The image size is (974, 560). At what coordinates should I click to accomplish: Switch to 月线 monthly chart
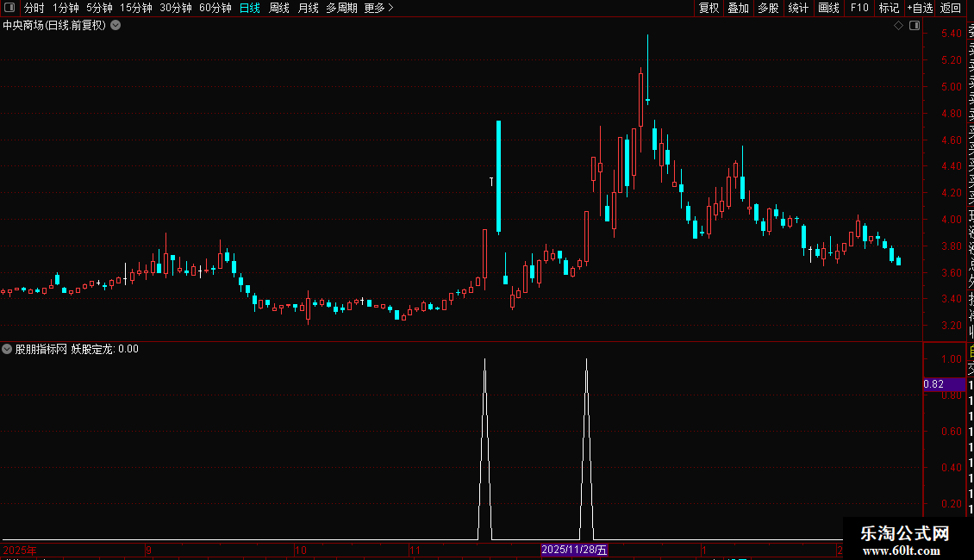point(308,8)
